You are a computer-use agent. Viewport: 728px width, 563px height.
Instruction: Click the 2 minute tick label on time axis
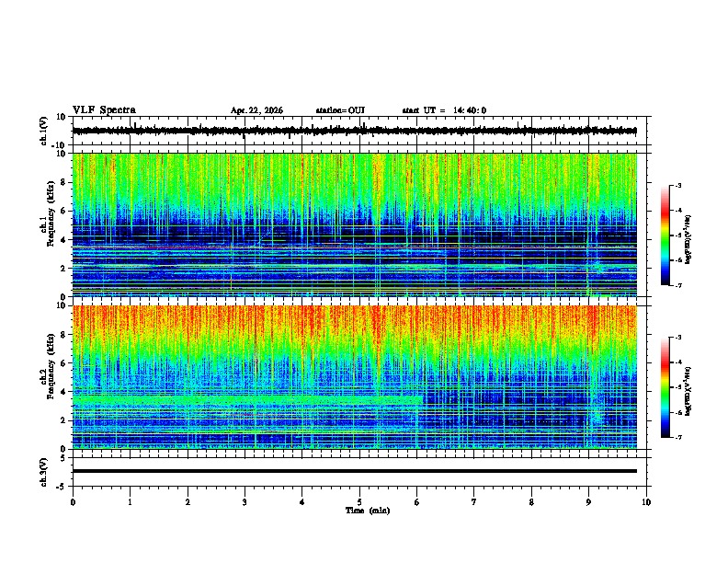188,502
